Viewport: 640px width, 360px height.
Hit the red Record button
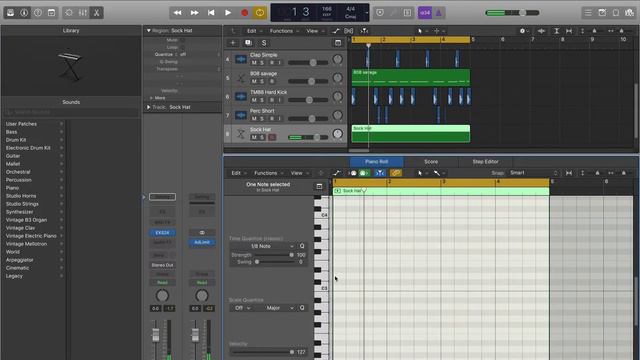(244, 13)
